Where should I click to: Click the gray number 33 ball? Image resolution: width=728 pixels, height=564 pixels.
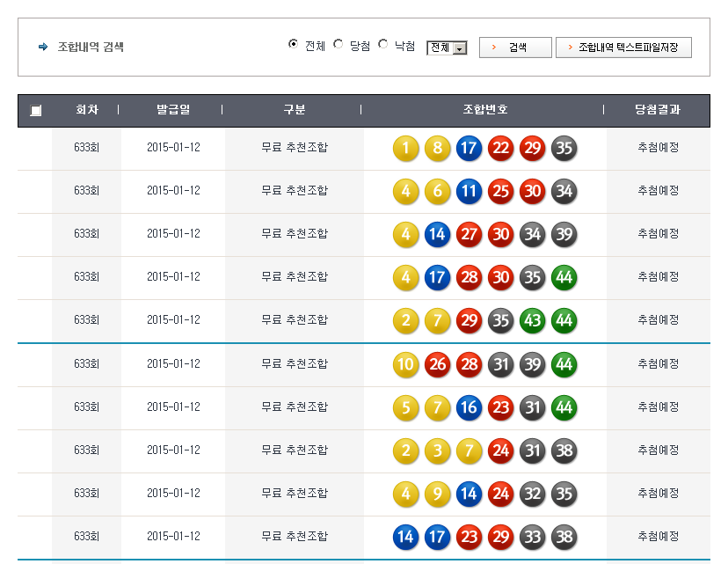(532, 537)
